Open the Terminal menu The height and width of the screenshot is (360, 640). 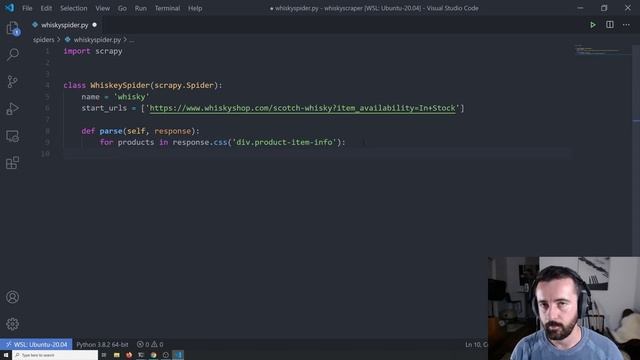coord(167,8)
